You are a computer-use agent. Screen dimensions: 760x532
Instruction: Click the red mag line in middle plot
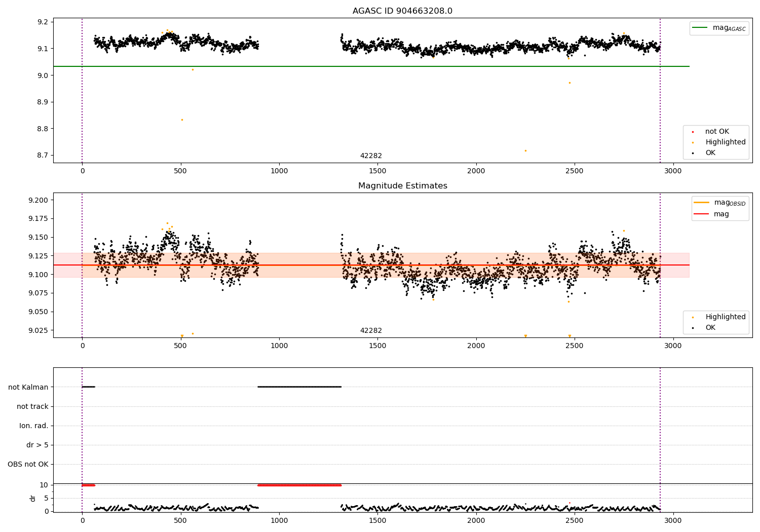point(371,265)
